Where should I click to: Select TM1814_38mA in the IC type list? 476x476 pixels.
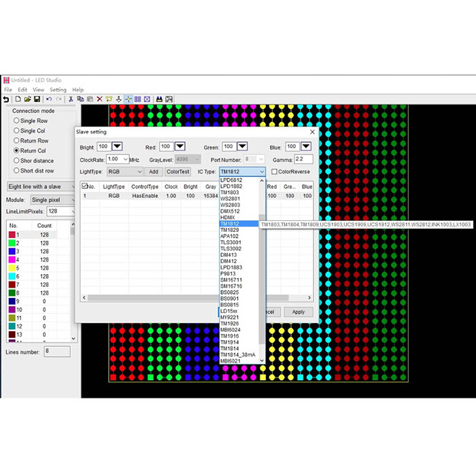tap(239, 354)
